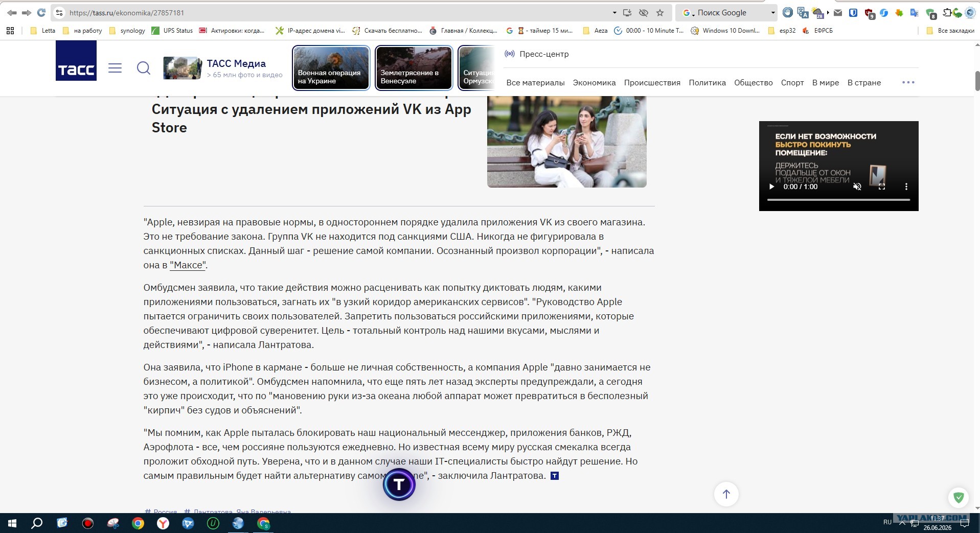The width and height of the screenshot is (980, 533).
Task: Expand the address bar history dropdown
Action: (614, 13)
